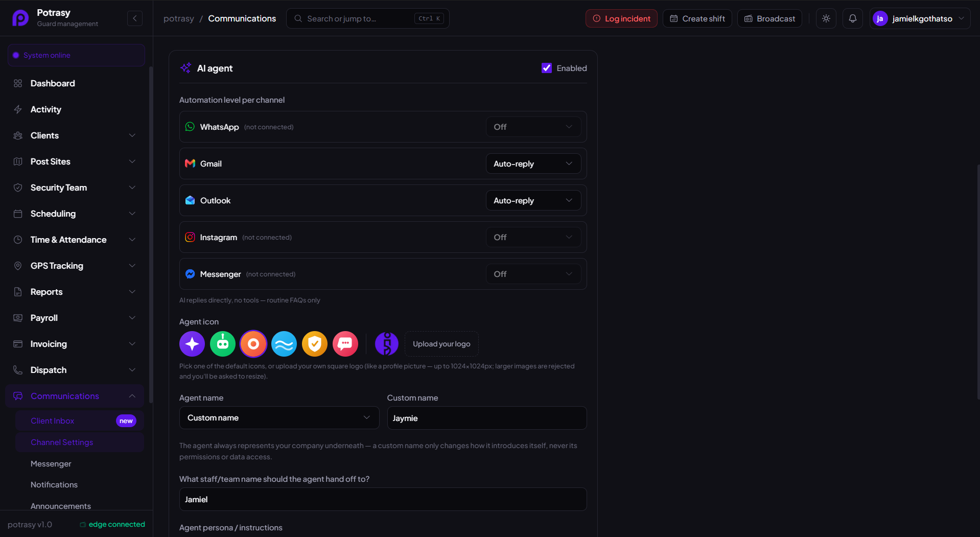Click the 'ja' user avatar
This screenshot has height=537, width=980.
(x=880, y=18)
